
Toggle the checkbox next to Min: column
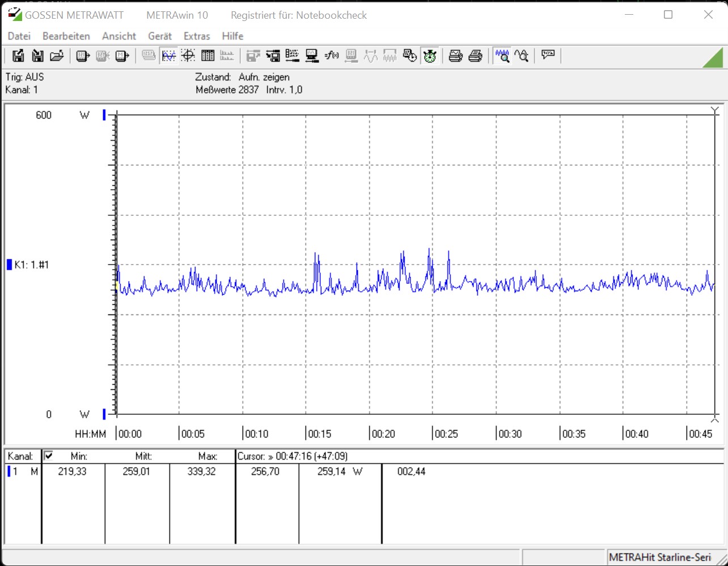click(49, 456)
